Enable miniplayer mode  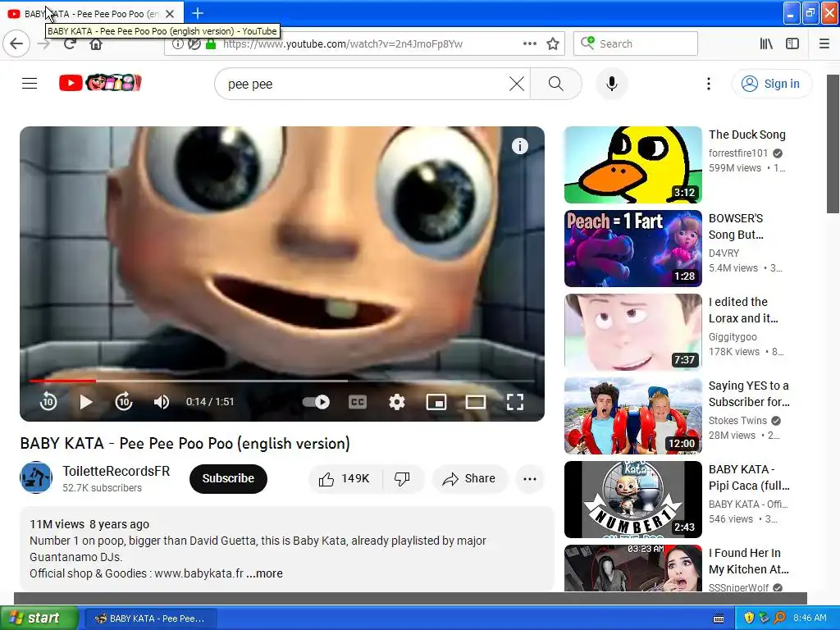tap(436, 402)
